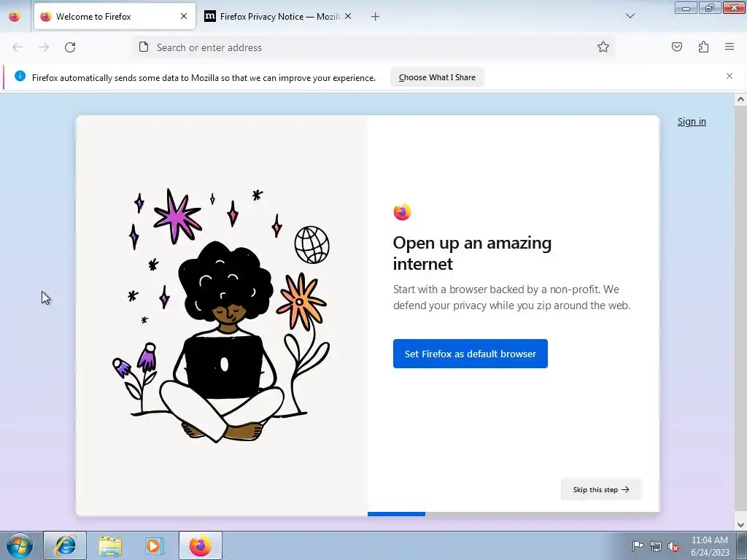
Task: Click the info icon in data notification bar
Action: click(20, 76)
